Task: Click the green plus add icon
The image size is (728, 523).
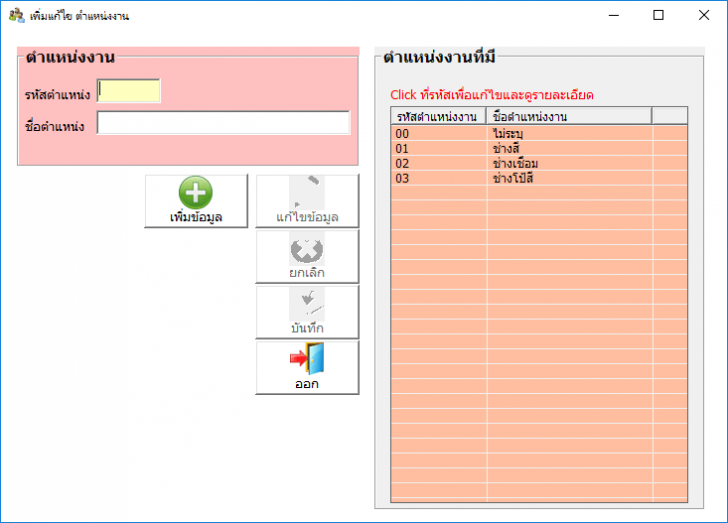Action: click(196, 192)
